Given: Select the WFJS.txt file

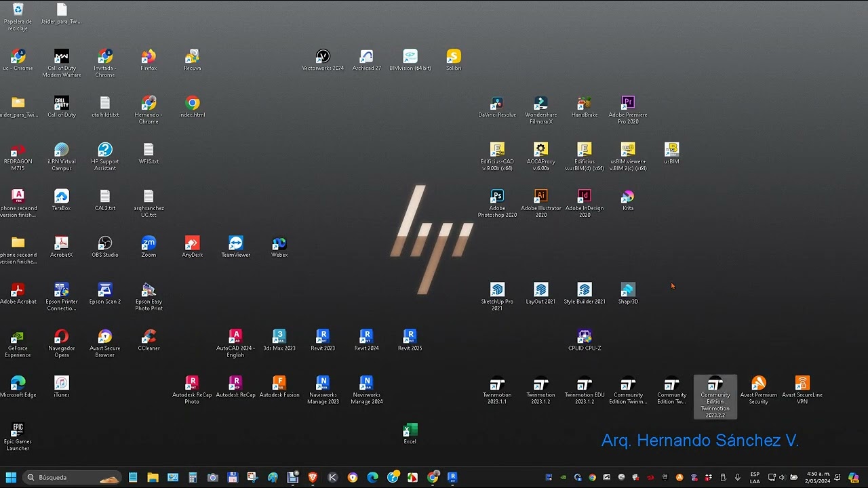Looking at the screenshot, I should pyautogui.click(x=149, y=153).
